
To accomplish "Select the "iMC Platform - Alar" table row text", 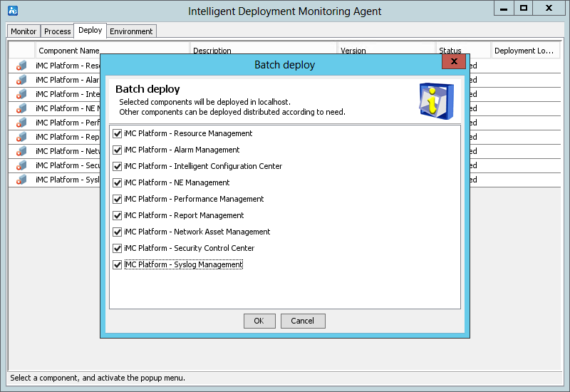I will (68, 80).
